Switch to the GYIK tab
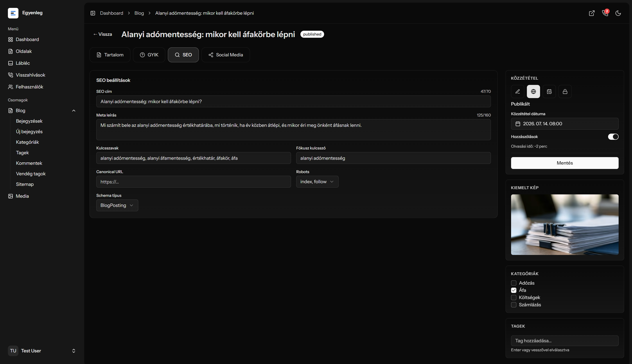Viewport: 632px width, 364px height. tap(149, 55)
